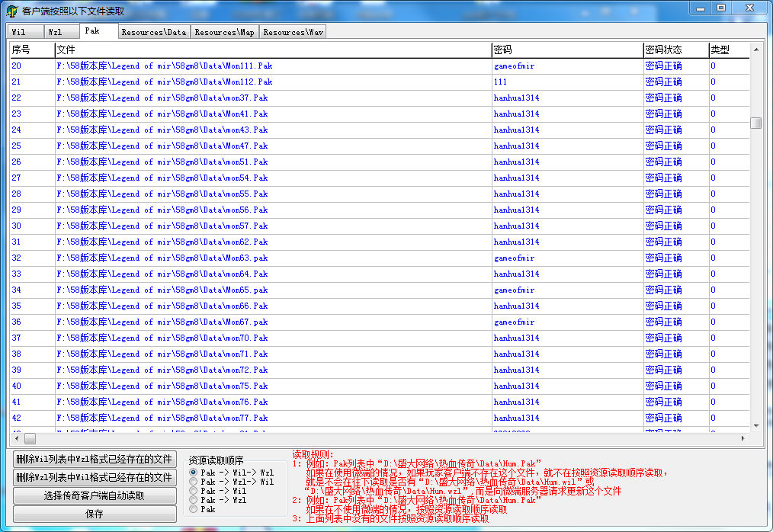Viewport: 773px width, 532px height.
Task: Select the Mon111.Pak file row
Action: [380, 66]
